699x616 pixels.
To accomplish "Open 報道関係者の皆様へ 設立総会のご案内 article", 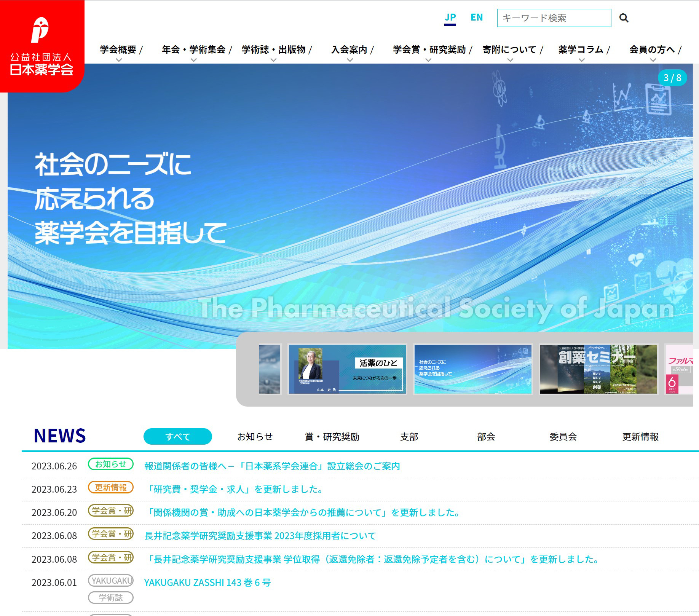I will (x=272, y=466).
